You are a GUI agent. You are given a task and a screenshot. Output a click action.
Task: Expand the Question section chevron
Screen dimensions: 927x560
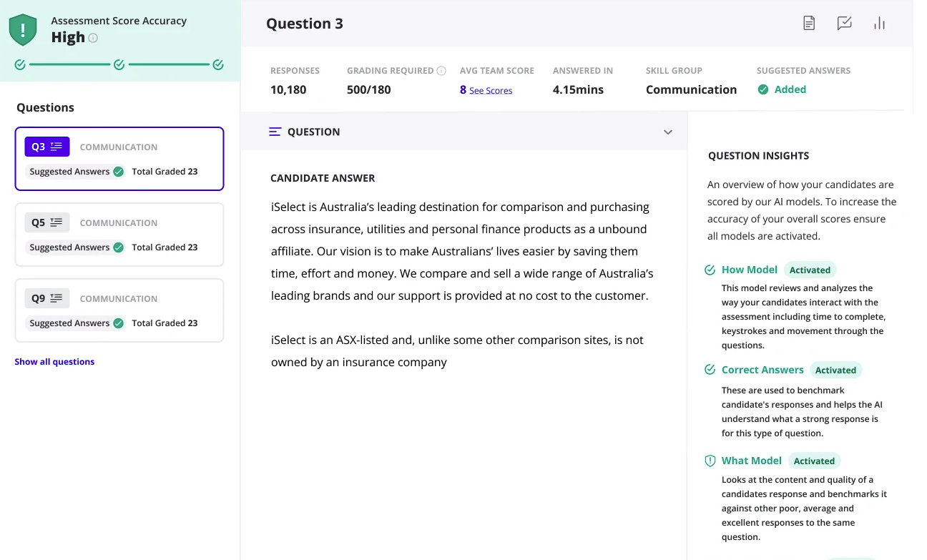point(668,132)
